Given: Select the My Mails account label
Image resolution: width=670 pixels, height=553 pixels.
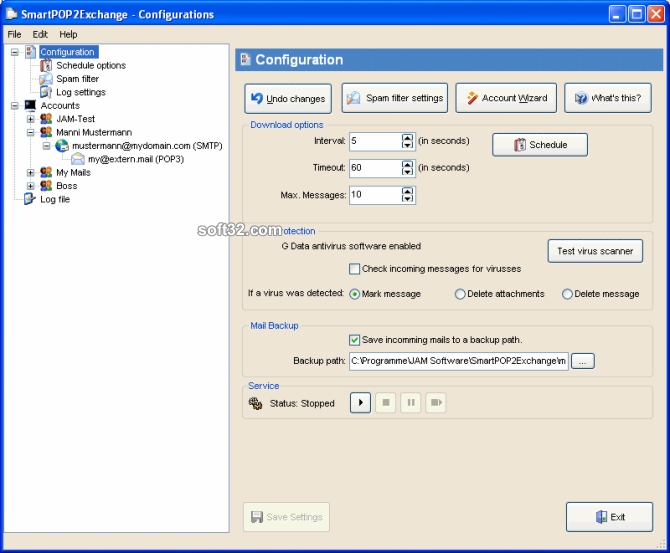Looking at the screenshot, I should click(73, 173).
